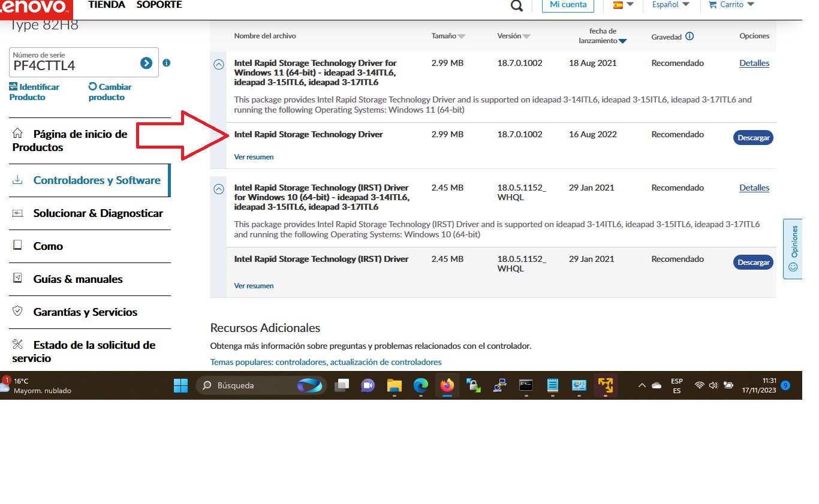Viewport: 819px width, 504px height.
Task: Click the Windows Start button
Action: click(180, 385)
